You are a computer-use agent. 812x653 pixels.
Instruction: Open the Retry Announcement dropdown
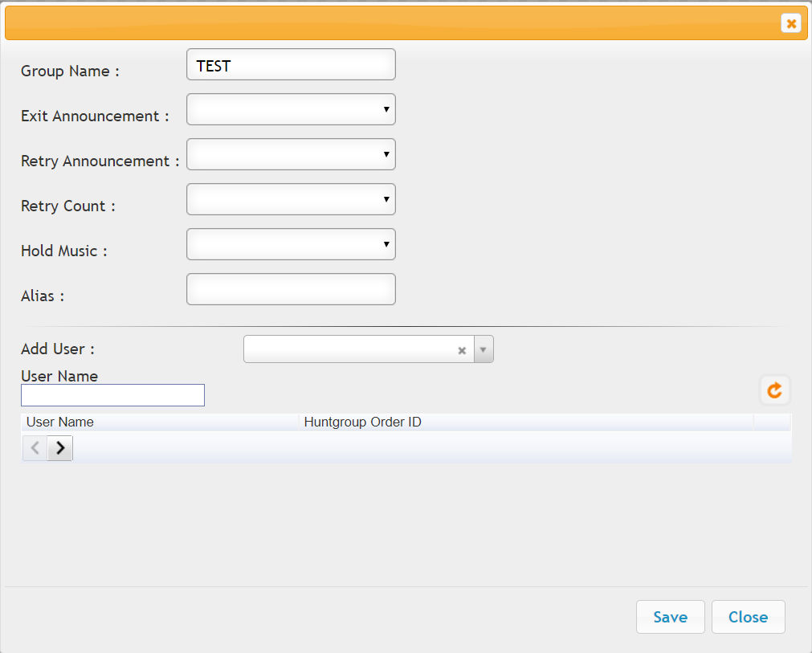tap(291, 154)
